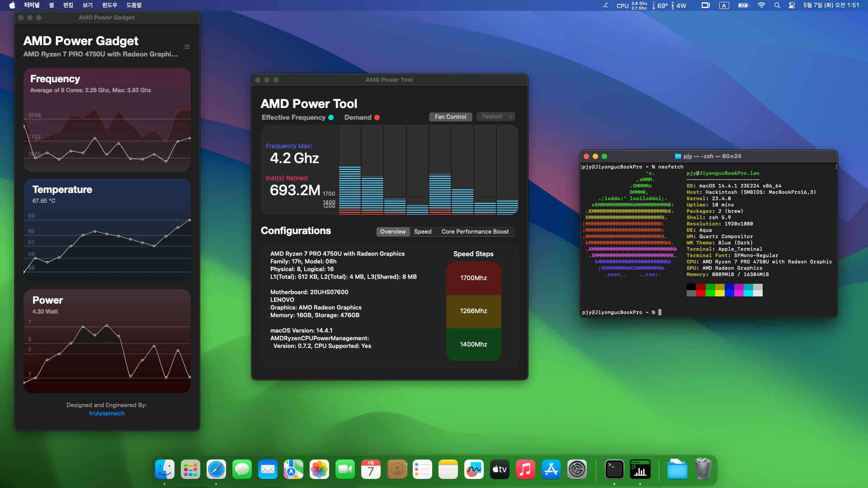Open the 터미널 application menu
The image size is (868, 488).
32,5
